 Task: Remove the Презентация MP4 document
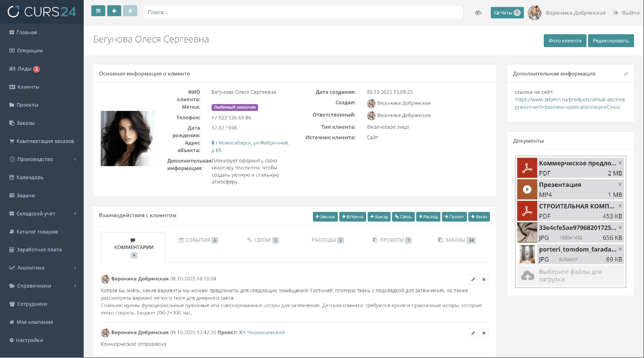(620, 184)
